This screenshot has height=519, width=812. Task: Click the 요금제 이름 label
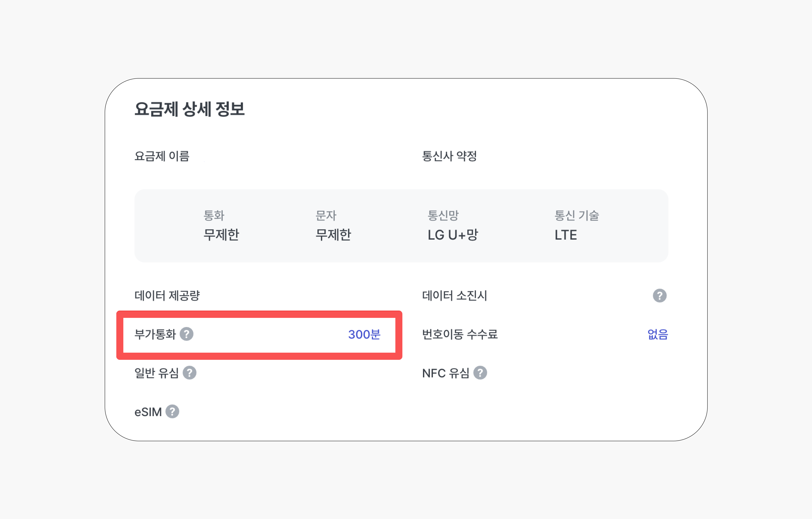click(162, 156)
